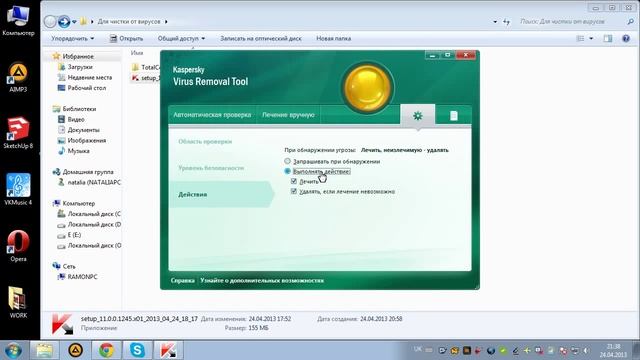
Task: Open Справка link in Kaspersky
Action: tap(182, 280)
